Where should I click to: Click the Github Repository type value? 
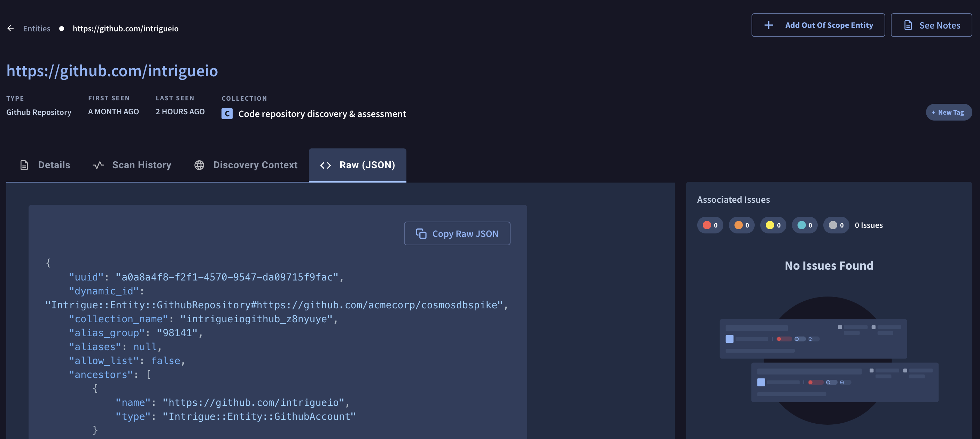(x=39, y=112)
